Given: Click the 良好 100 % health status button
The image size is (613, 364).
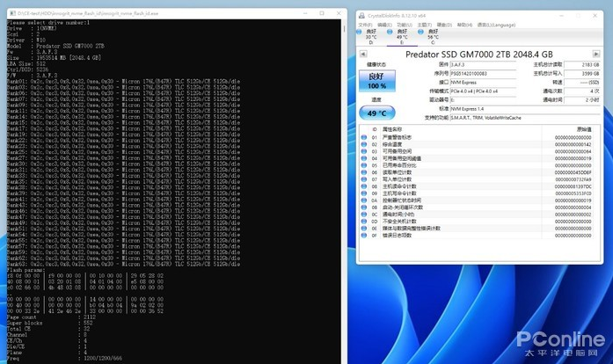Looking at the screenshot, I should (376, 80).
